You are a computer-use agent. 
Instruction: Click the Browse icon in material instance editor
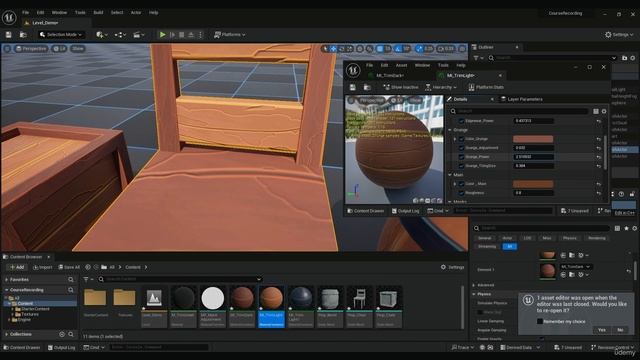(367, 87)
